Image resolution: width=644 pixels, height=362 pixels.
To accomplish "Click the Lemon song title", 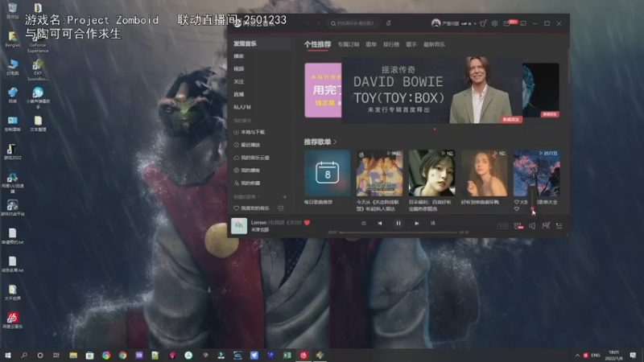I will point(258,223).
